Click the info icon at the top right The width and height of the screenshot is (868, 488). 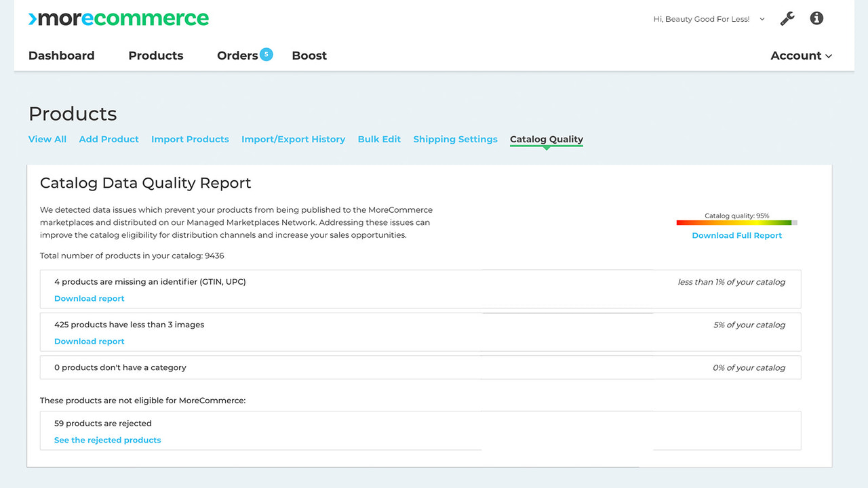816,18
